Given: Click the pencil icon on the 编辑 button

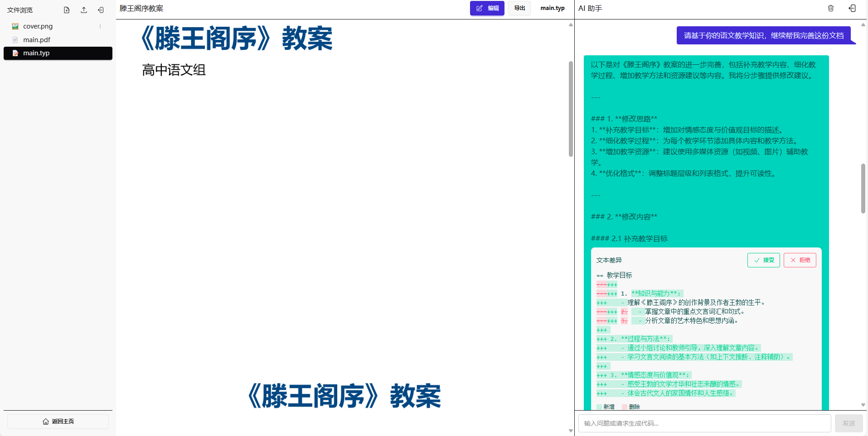Looking at the screenshot, I should coord(480,8).
